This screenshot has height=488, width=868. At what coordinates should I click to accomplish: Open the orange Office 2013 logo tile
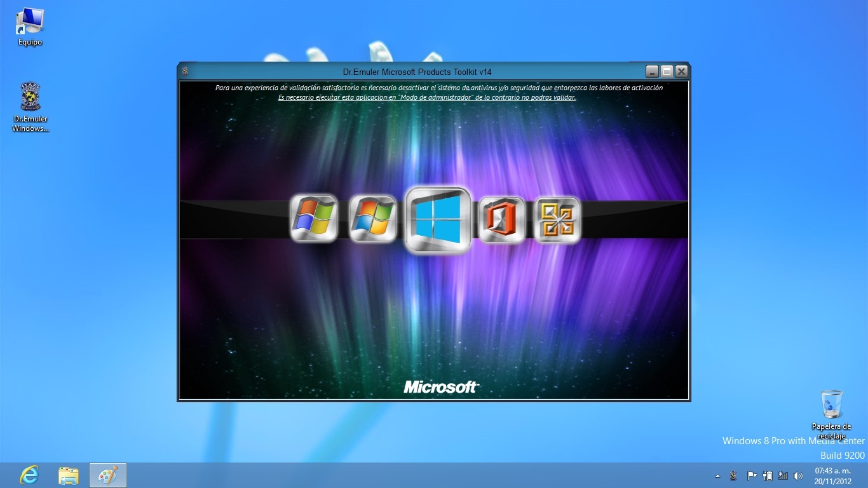click(x=501, y=220)
